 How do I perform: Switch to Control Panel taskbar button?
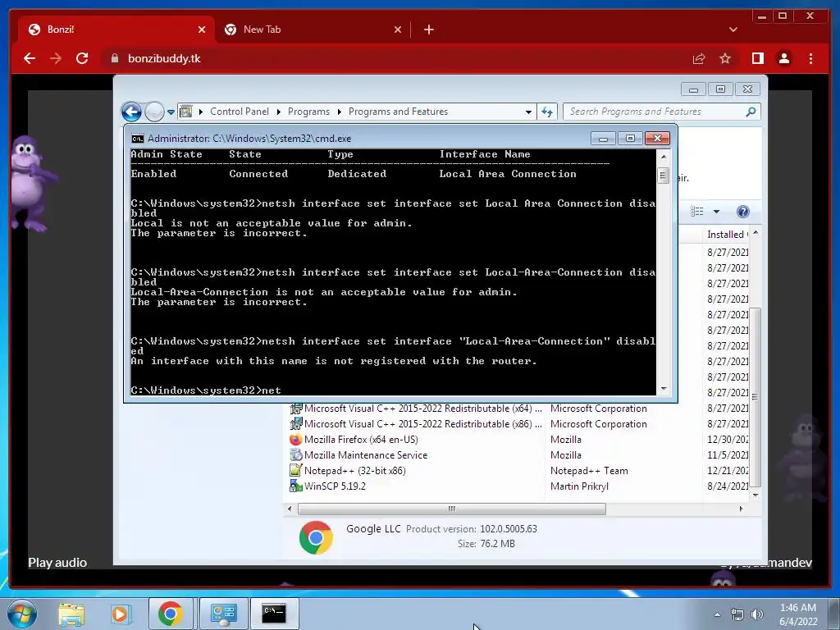pos(223,614)
